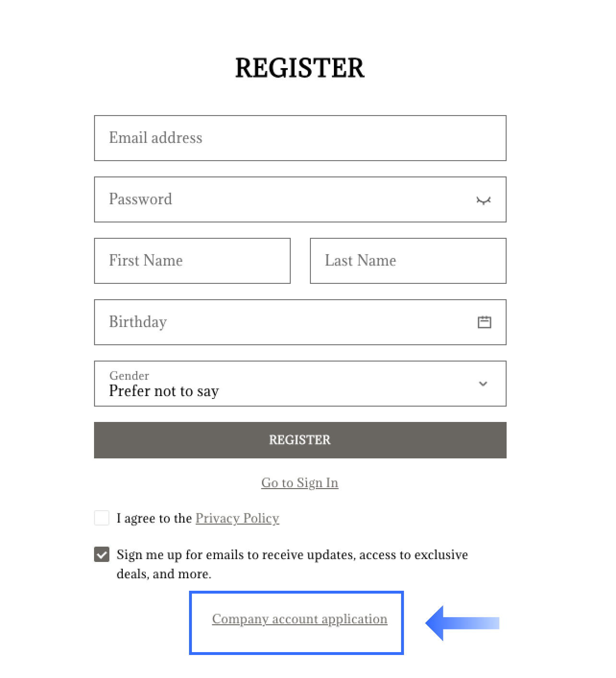Follow the Company account application link
The height and width of the screenshot is (678, 616).
tap(300, 619)
